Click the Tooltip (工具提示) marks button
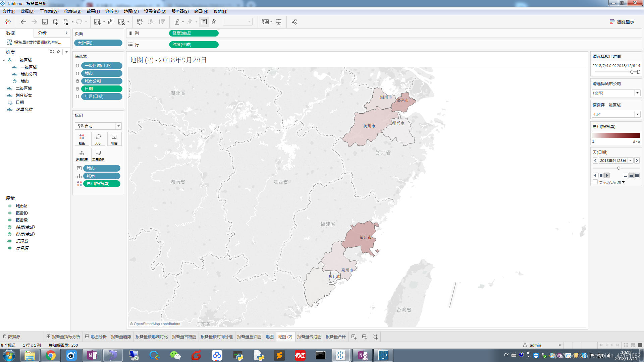 click(98, 155)
